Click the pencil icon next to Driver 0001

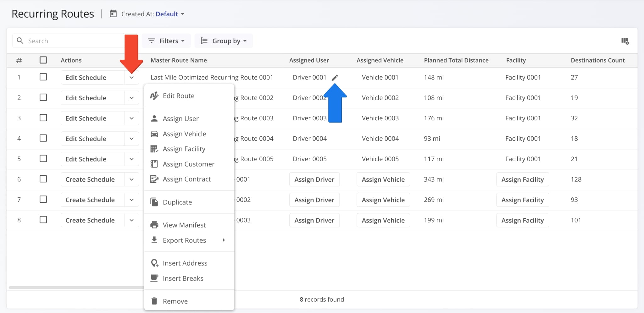coord(335,78)
